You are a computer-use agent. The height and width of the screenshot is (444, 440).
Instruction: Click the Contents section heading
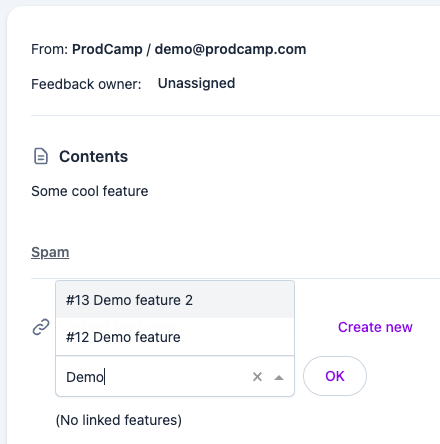click(93, 156)
